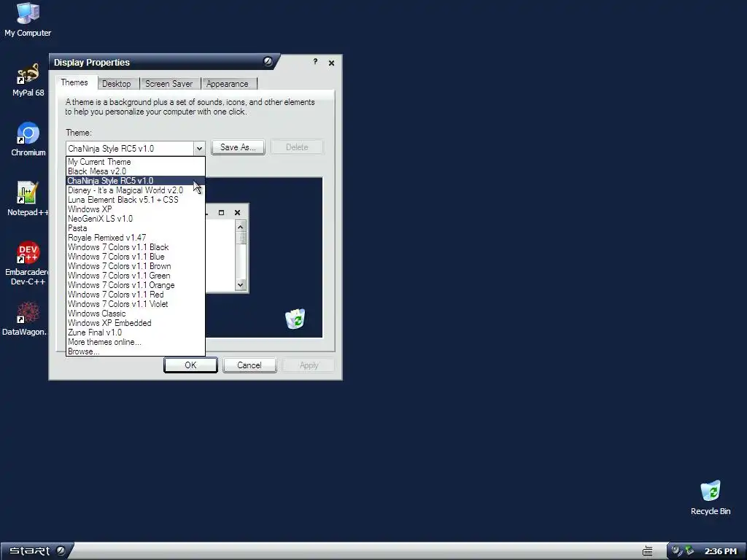
Task: Choose the NeoGeniX LS v1.0 theme
Action: pos(135,219)
